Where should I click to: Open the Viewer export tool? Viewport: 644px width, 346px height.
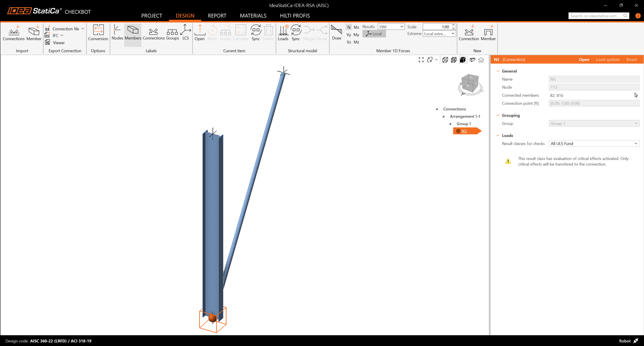coord(56,43)
